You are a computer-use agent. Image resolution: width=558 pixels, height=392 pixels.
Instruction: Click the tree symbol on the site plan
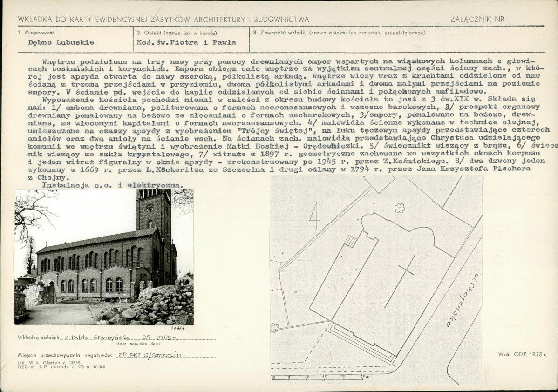tap(399, 208)
